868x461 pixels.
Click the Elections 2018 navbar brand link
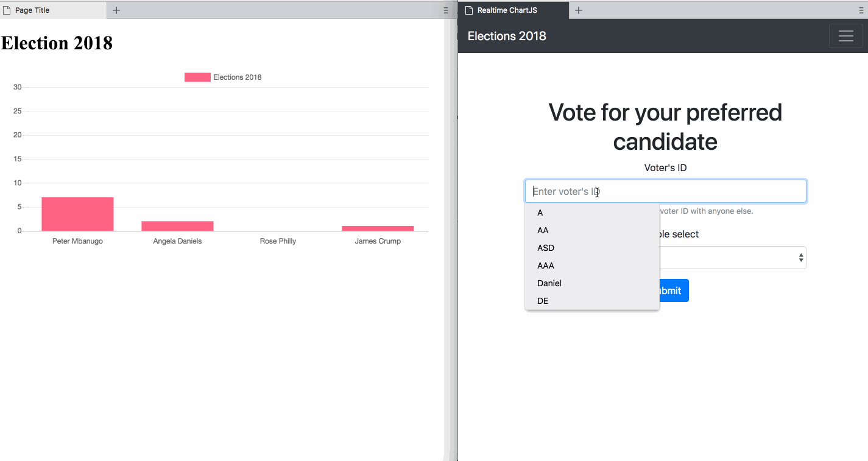point(507,36)
